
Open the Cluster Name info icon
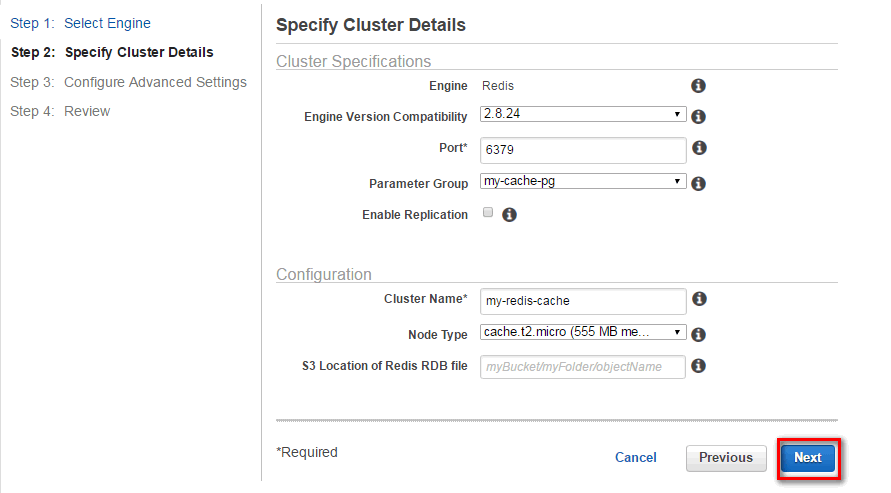(700, 299)
